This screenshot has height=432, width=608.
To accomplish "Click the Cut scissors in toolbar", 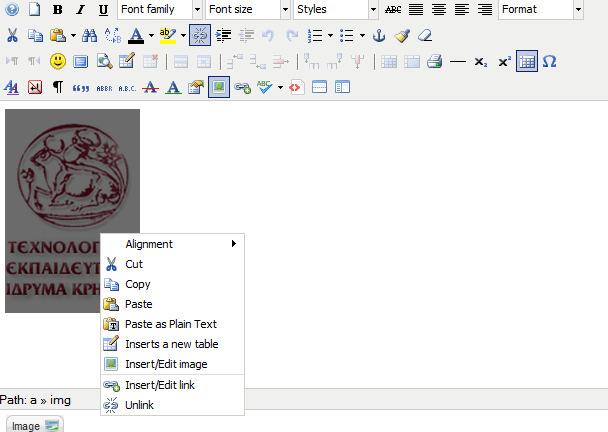I will (12, 35).
